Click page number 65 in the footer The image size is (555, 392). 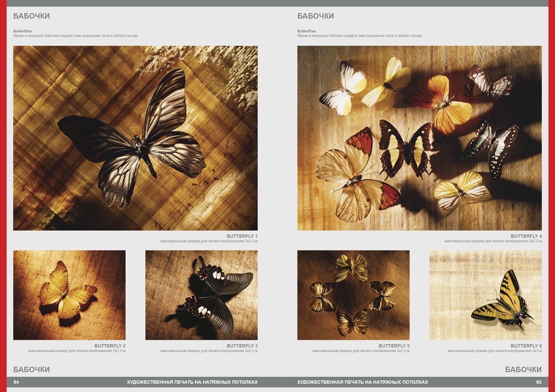[x=539, y=382]
